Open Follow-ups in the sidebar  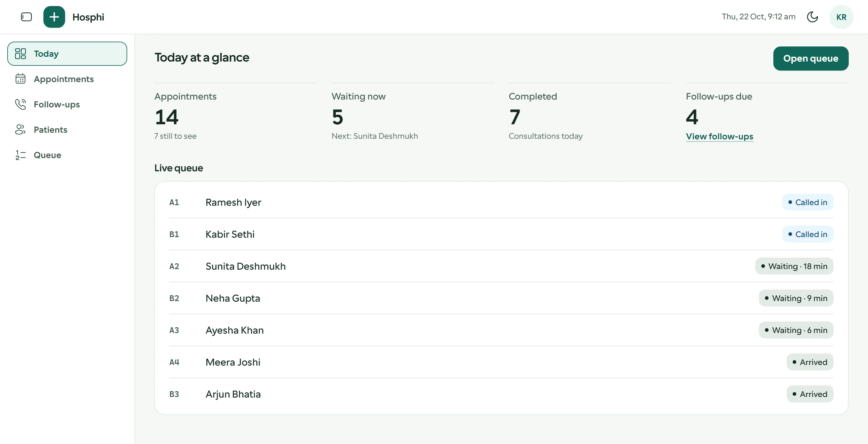point(67,104)
